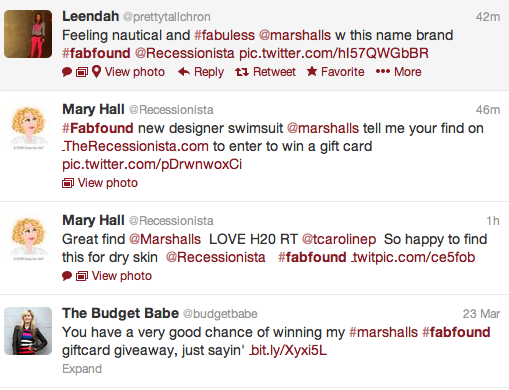Click the photo media icon on Leendah's tweet
This screenshot has height=390, width=509.
tap(82, 72)
